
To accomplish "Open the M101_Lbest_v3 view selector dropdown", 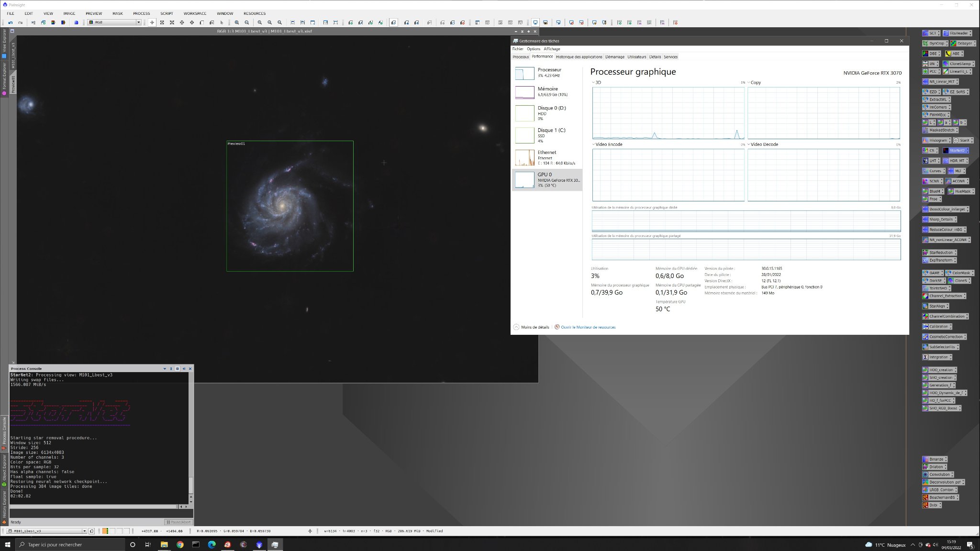I will tap(85, 531).
